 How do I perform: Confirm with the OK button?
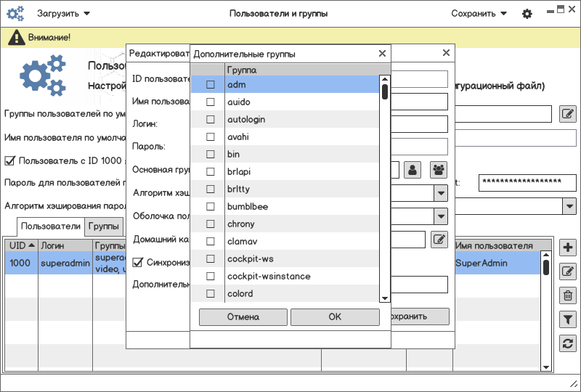click(335, 317)
